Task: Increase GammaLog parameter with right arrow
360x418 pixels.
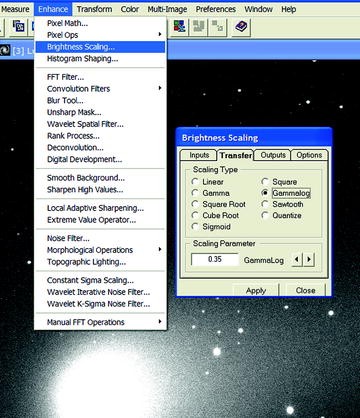Action: pos(309,259)
